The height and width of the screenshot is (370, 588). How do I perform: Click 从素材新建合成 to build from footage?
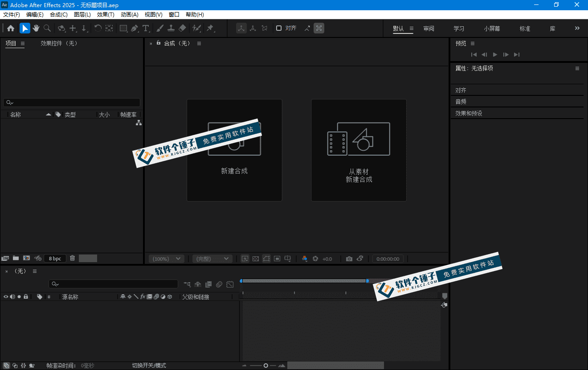(359, 150)
